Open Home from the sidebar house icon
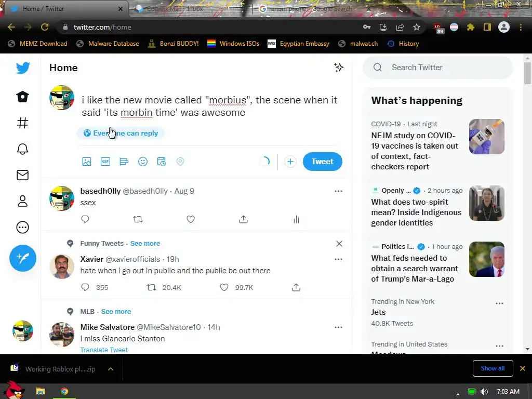 pyautogui.click(x=23, y=97)
